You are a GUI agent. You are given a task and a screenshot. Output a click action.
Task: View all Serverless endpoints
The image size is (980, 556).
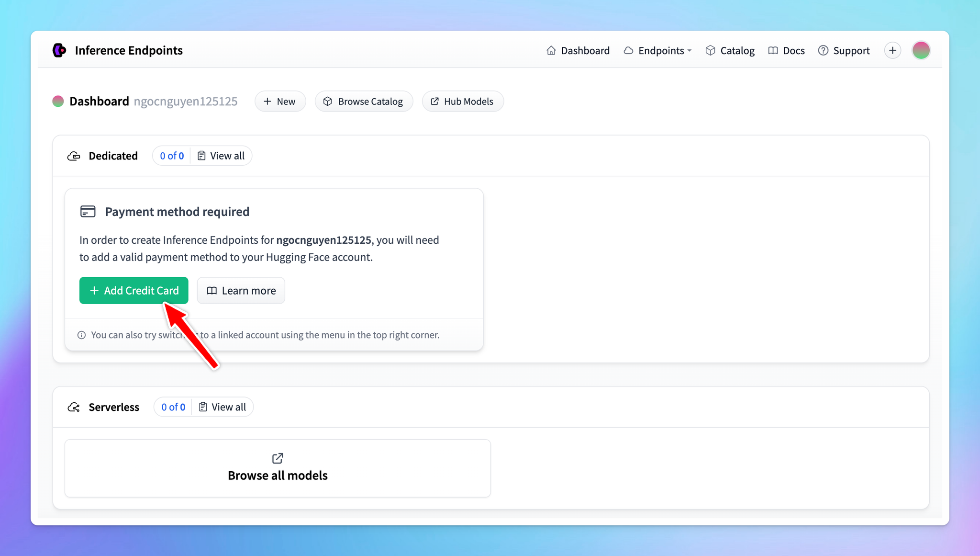click(x=223, y=407)
